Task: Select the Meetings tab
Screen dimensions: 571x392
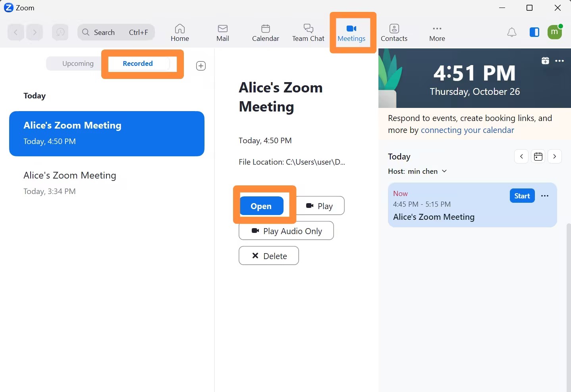Action: [x=351, y=33]
